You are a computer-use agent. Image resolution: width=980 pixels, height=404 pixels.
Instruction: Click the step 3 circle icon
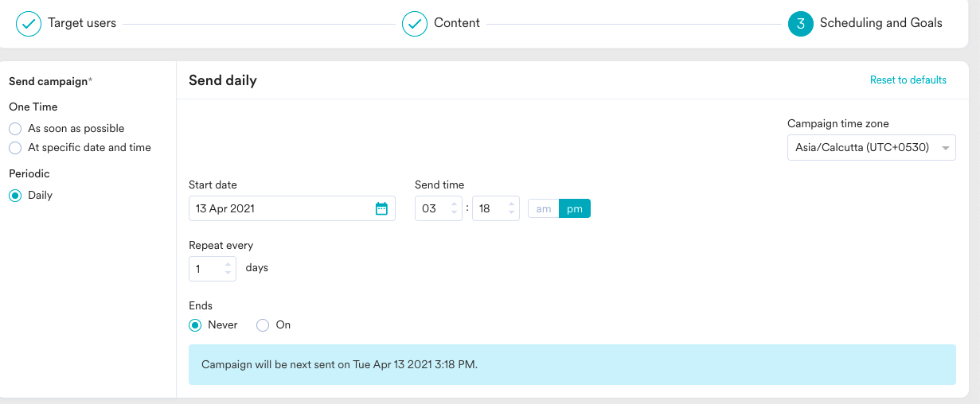click(x=801, y=23)
